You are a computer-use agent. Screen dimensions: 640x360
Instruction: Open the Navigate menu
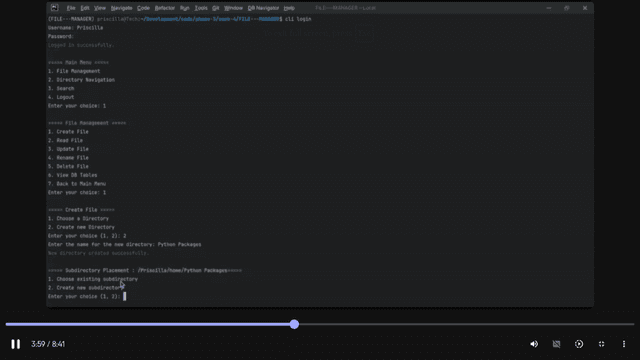(122, 8)
